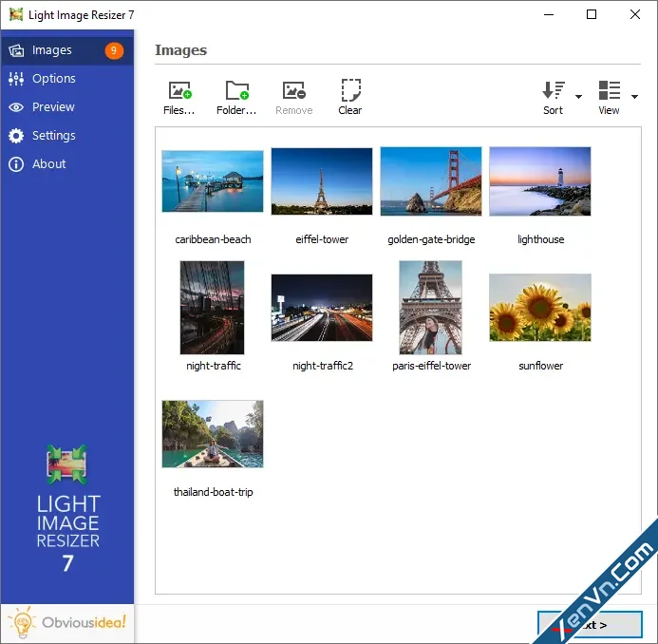658x644 pixels.
Task: Select the thailand-boat-trip thumbnail
Action: [213, 434]
